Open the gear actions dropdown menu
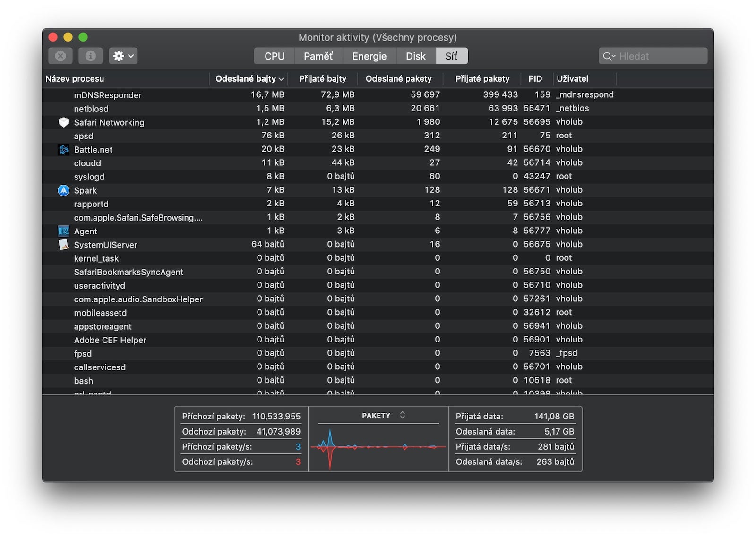 point(123,56)
